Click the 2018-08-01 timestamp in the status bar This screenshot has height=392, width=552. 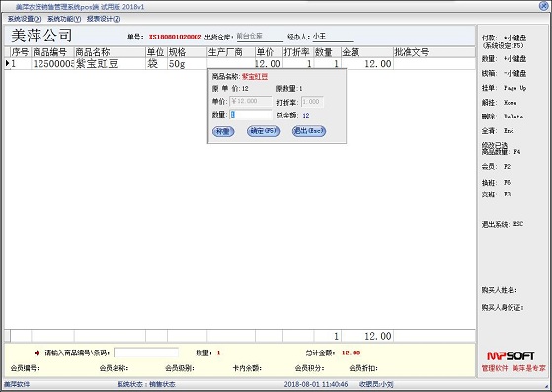316,384
